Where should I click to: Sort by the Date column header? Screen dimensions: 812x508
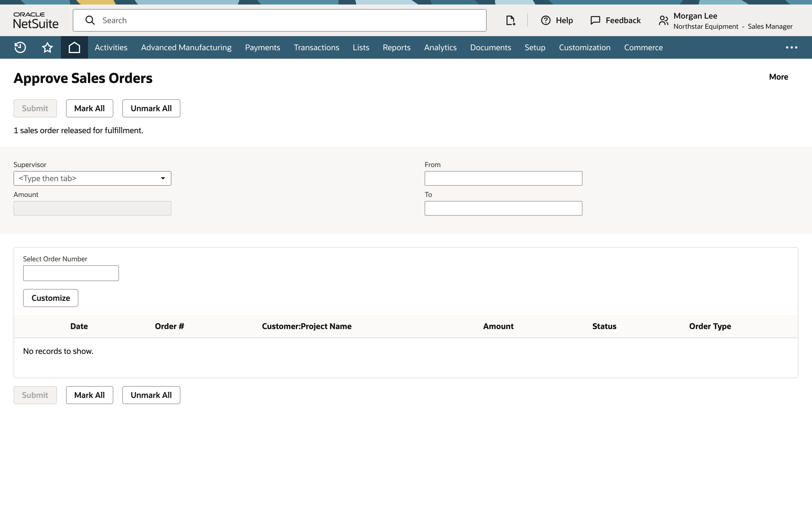pyautogui.click(x=79, y=326)
